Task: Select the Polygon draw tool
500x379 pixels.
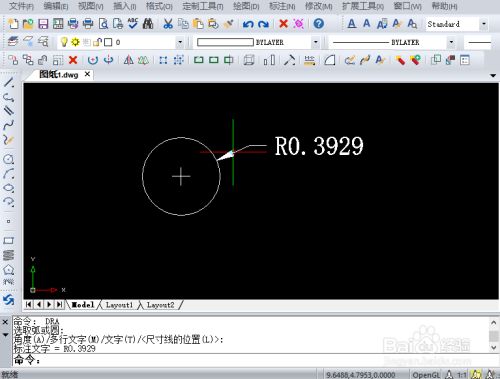Action: (x=8, y=269)
